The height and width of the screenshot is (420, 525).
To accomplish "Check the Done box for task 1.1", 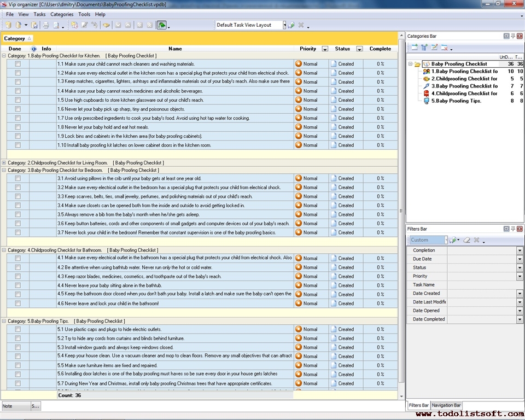I will pos(17,64).
